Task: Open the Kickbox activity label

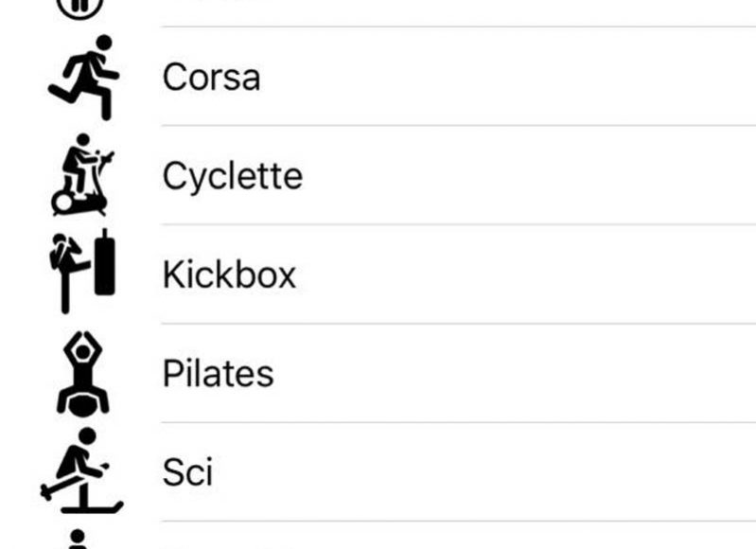Action: 230,274
